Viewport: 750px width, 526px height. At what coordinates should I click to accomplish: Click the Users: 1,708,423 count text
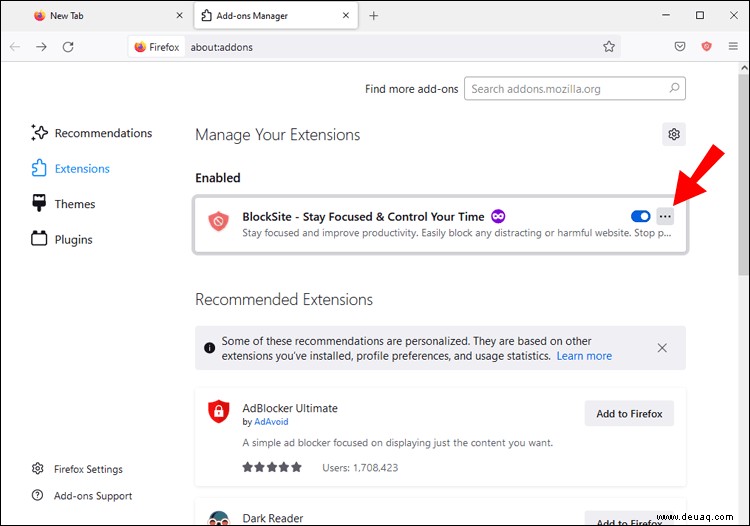click(x=360, y=468)
